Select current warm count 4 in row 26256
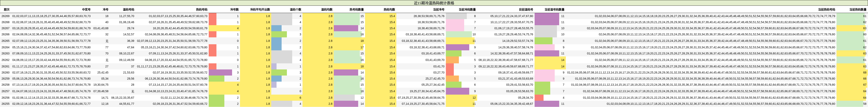 coord(563,98)
